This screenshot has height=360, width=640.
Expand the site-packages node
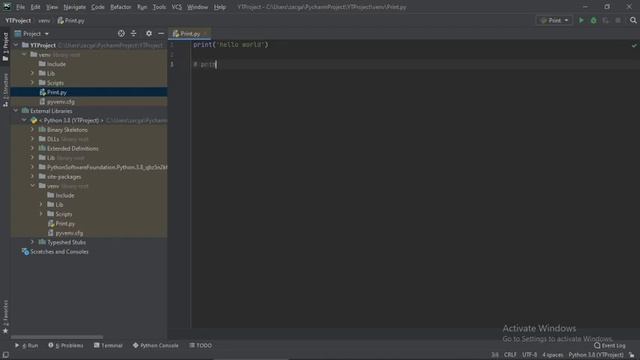32,176
